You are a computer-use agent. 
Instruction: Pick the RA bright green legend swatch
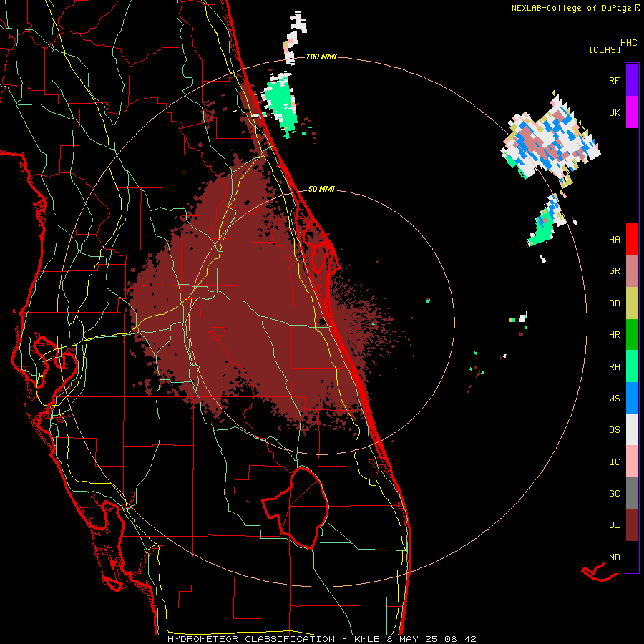(632, 366)
